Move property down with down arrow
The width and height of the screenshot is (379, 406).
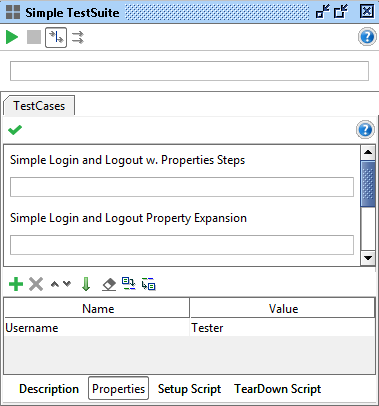67,284
